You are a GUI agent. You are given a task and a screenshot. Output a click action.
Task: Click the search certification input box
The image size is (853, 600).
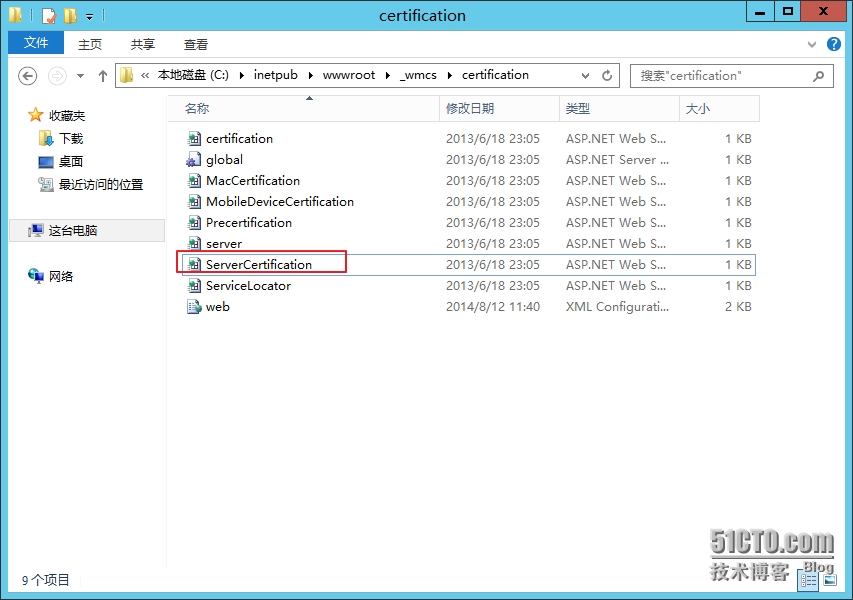pyautogui.click(x=720, y=76)
